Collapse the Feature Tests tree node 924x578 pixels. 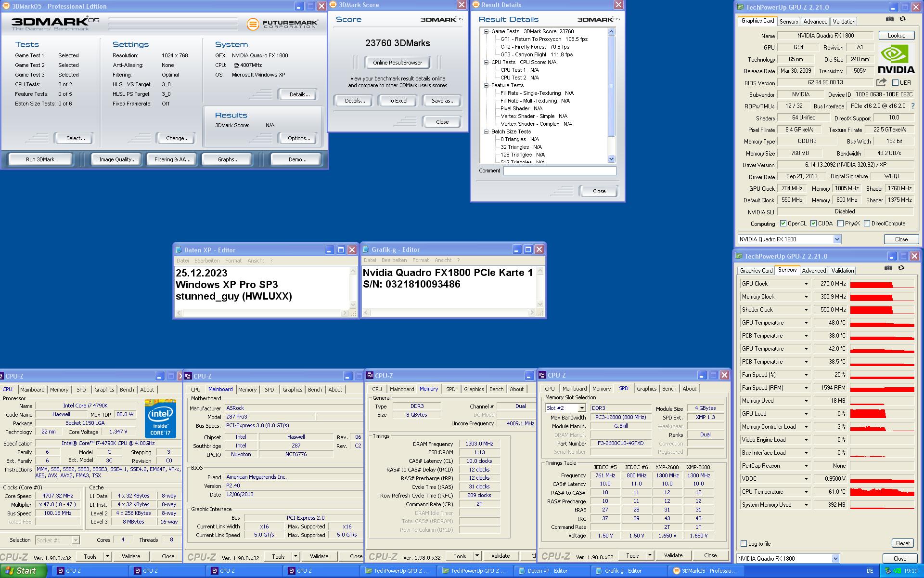pos(486,85)
